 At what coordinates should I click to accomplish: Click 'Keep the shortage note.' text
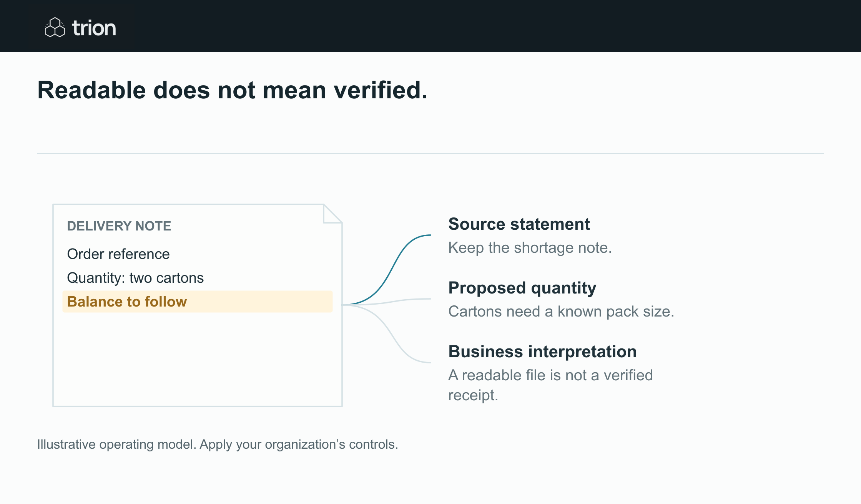pos(530,248)
